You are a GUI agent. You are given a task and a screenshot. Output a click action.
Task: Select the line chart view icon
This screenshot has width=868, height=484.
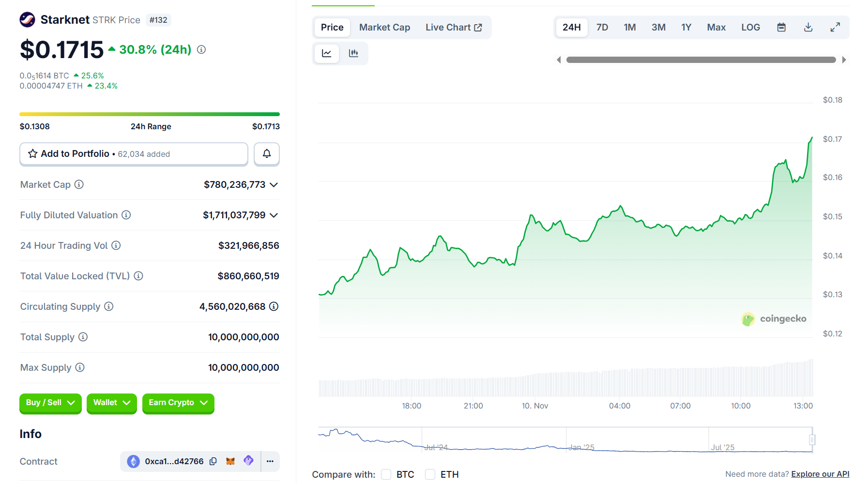(327, 53)
